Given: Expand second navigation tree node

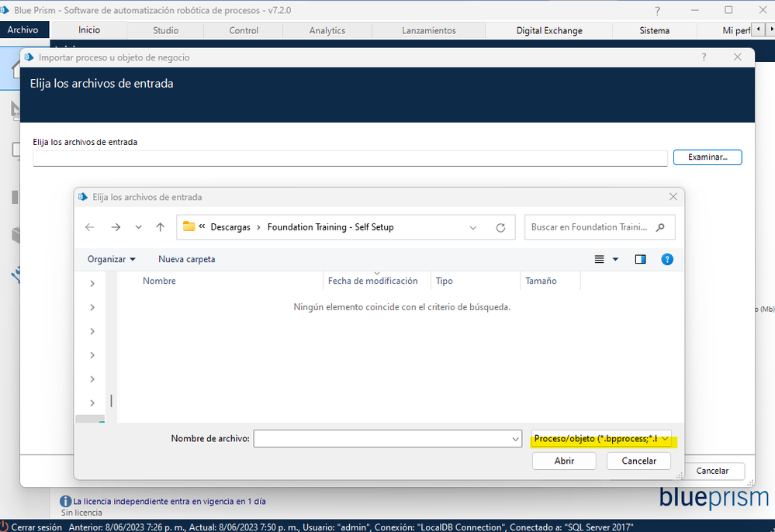Looking at the screenshot, I should coord(92,307).
